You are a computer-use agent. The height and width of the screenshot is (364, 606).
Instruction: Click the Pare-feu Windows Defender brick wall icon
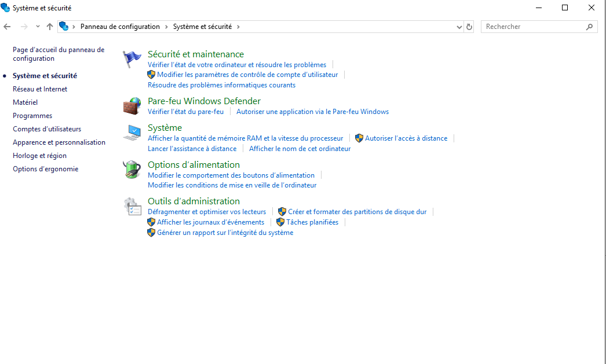[x=132, y=106]
